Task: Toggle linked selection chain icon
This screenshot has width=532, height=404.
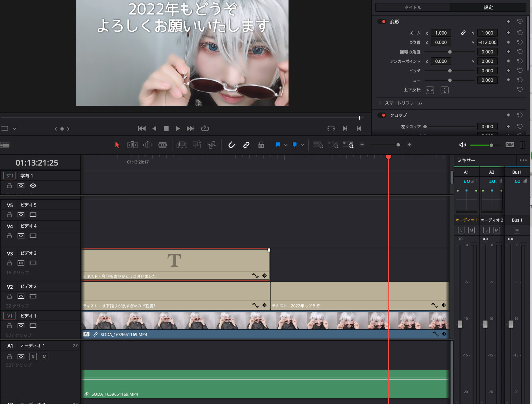Action: click(246, 145)
